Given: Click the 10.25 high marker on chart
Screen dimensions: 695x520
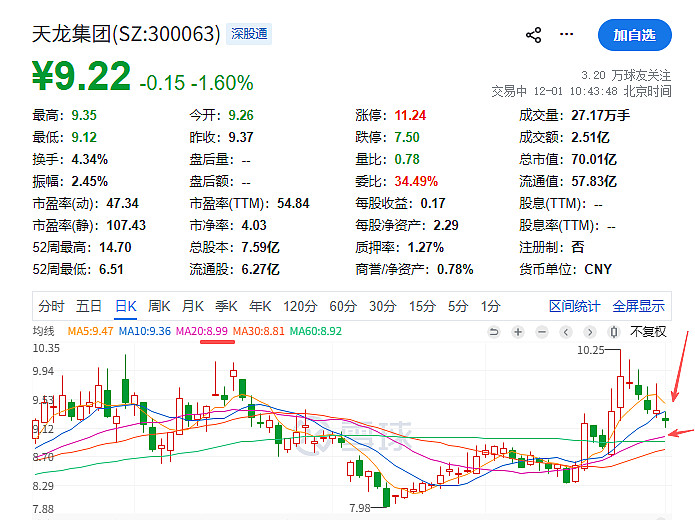Looking at the screenshot, I should [x=591, y=350].
